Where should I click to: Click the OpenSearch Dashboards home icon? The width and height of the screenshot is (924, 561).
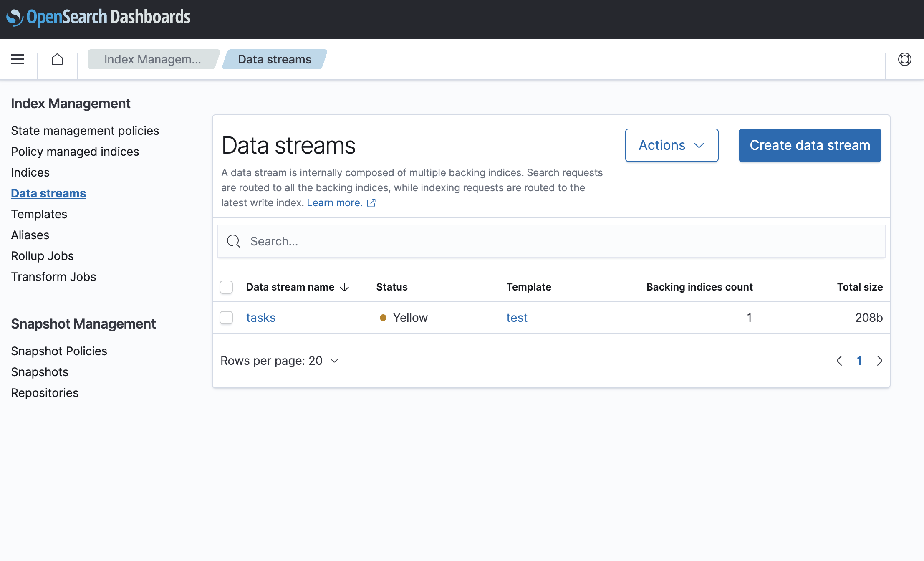(57, 59)
